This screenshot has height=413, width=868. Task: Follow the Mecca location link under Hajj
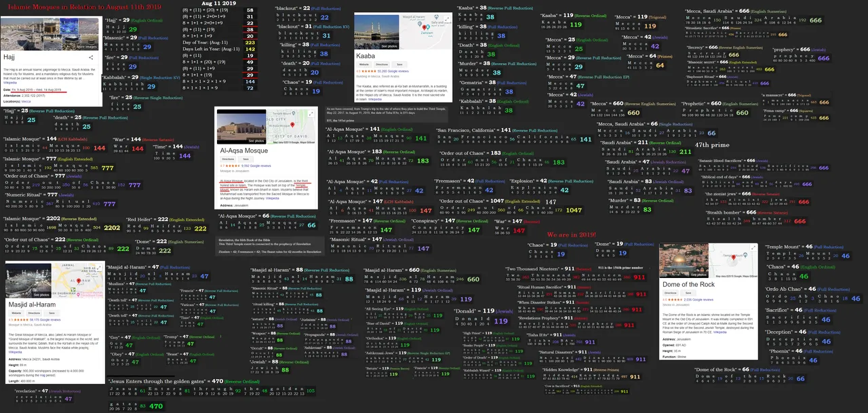pos(26,102)
